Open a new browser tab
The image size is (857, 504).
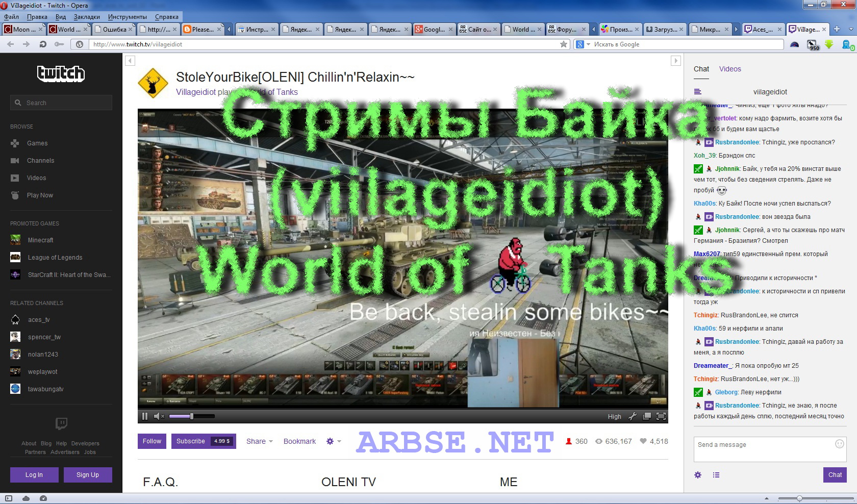click(x=837, y=29)
